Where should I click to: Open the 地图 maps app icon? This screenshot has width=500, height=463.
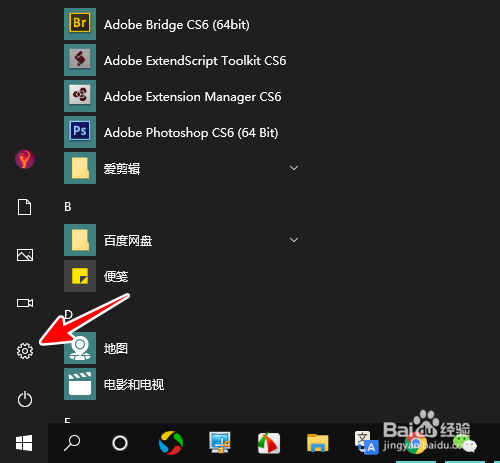80,348
